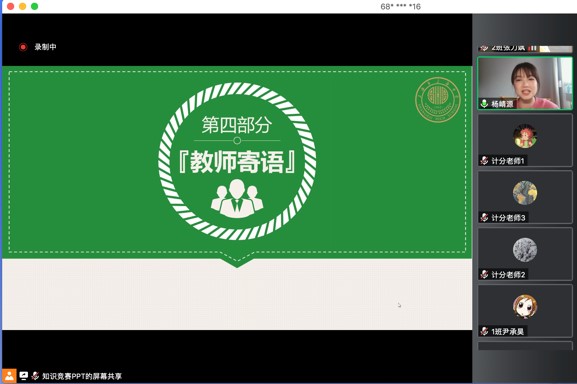Select the 杨晴源 speaker video tile
This screenshot has height=384, width=577.
525,83
